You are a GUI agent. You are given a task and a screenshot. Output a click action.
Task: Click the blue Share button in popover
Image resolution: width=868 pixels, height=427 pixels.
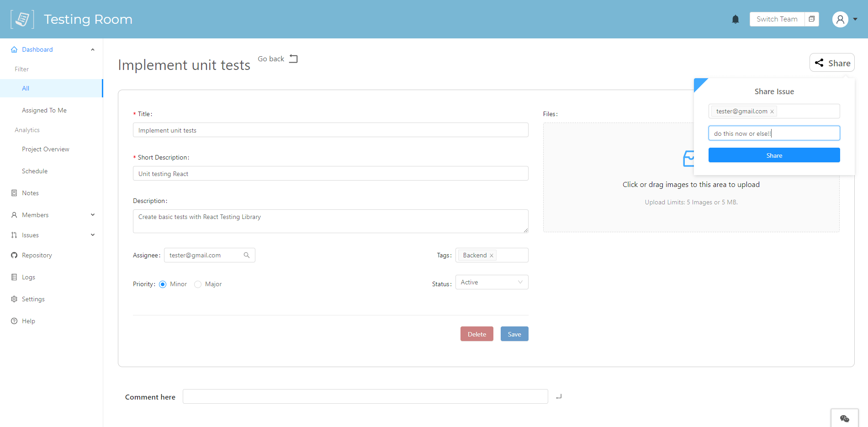(x=774, y=155)
